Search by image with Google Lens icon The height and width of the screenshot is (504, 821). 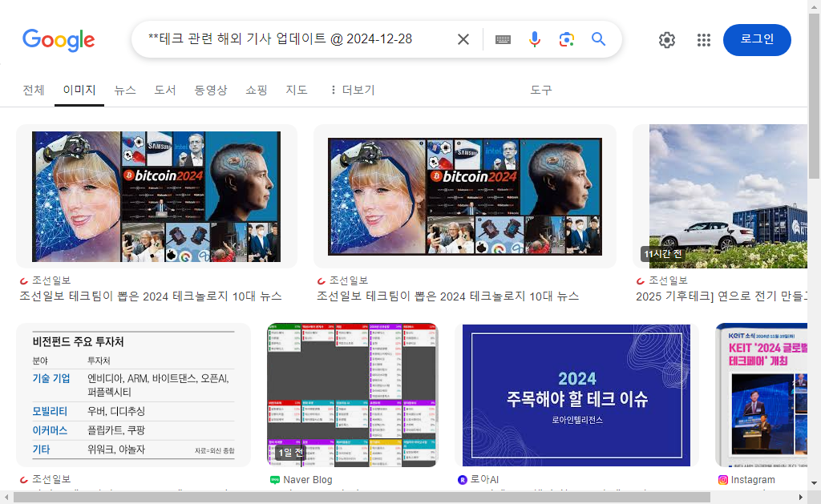[566, 39]
